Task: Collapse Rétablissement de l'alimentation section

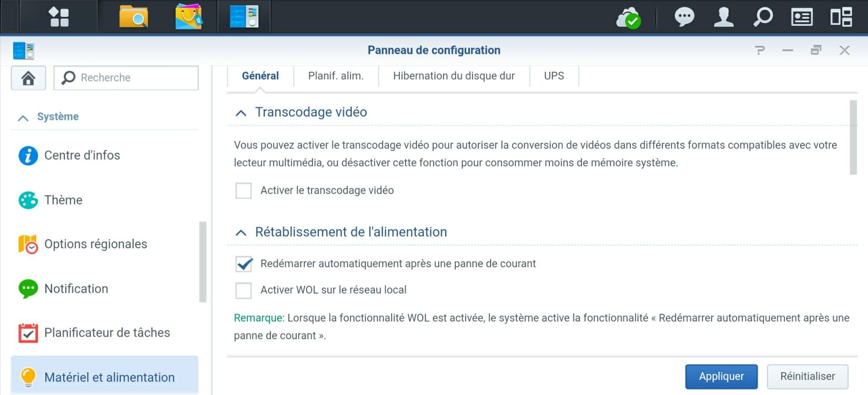Action: (x=241, y=233)
